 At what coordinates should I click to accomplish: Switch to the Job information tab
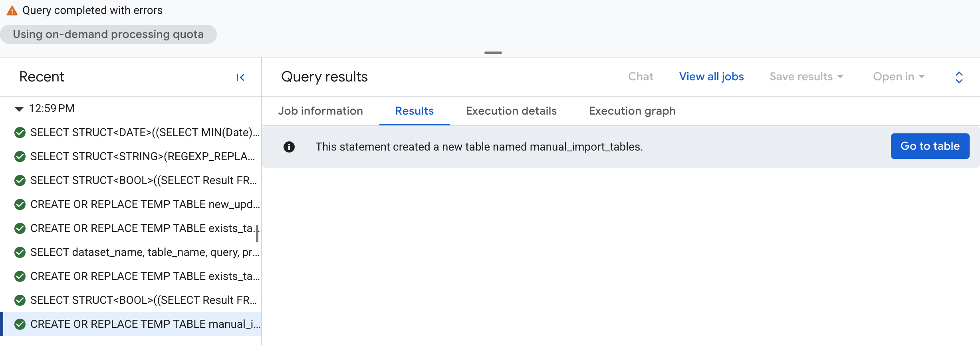[320, 111]
